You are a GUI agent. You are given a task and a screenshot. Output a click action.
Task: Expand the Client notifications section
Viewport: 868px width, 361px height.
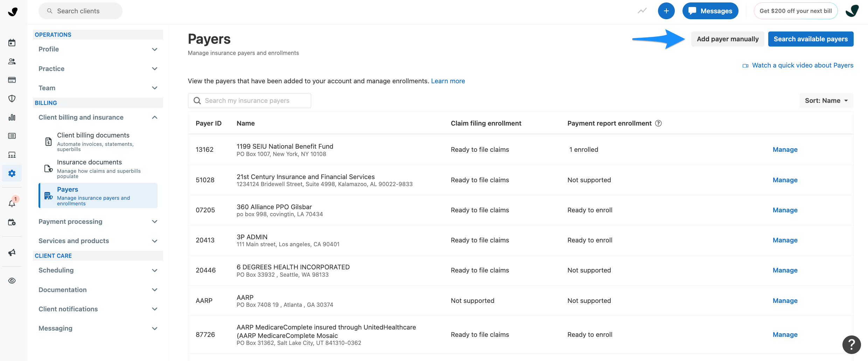(98, 309)
